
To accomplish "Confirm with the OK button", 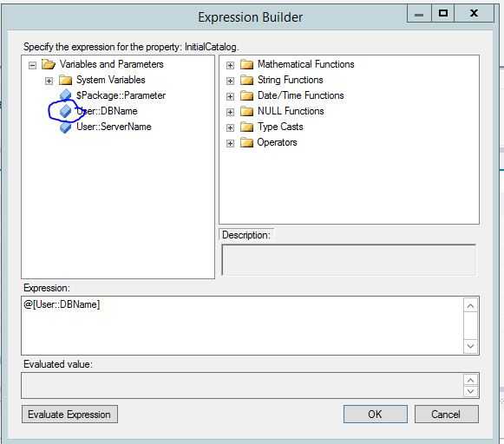I will 375,415.
